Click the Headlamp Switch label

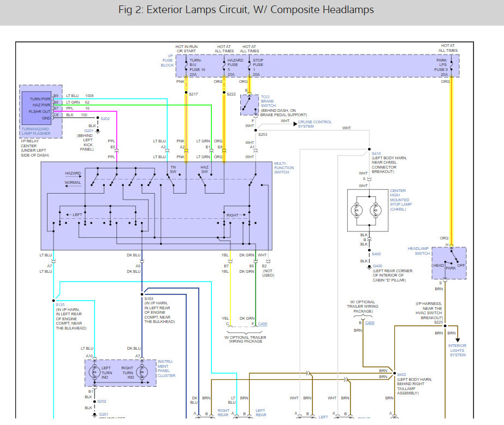point(418,251)
